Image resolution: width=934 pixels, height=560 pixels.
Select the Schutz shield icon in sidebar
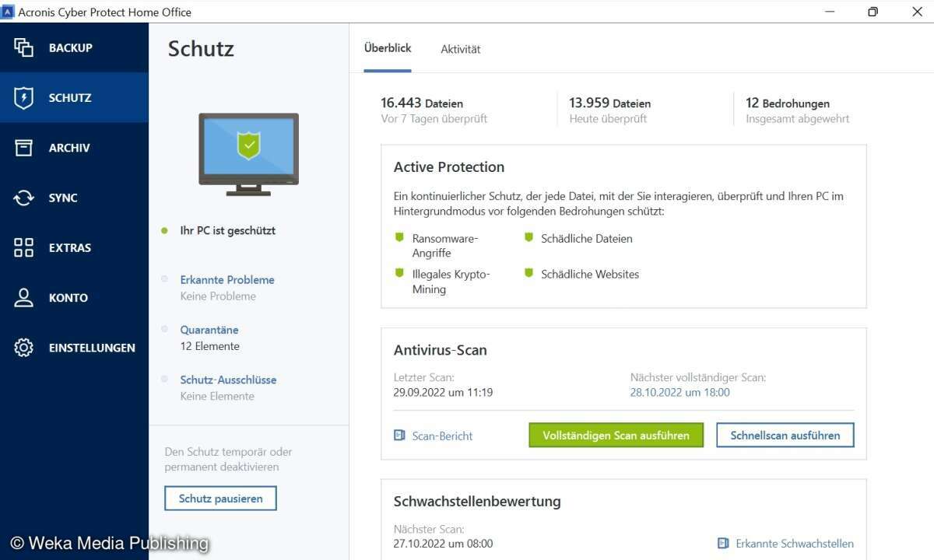point(24,98)
